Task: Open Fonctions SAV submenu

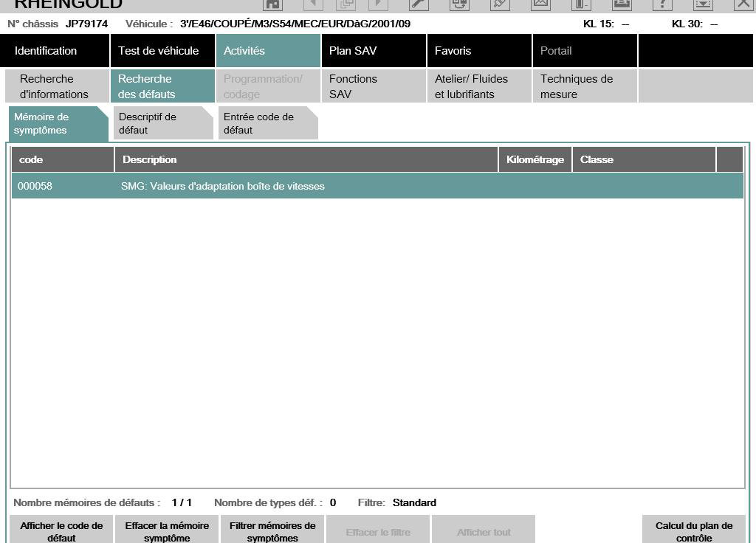Action: (x=374, y=86)
